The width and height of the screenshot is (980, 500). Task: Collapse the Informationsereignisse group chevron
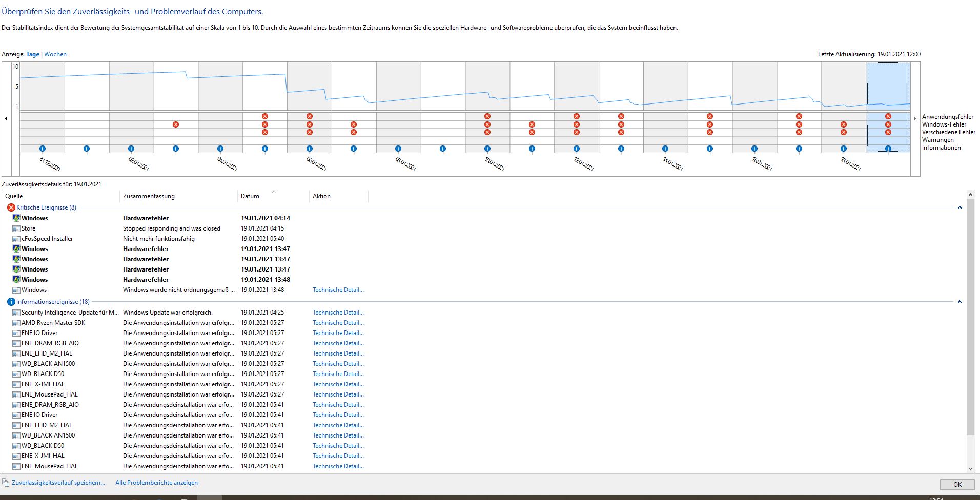[959, 302]
